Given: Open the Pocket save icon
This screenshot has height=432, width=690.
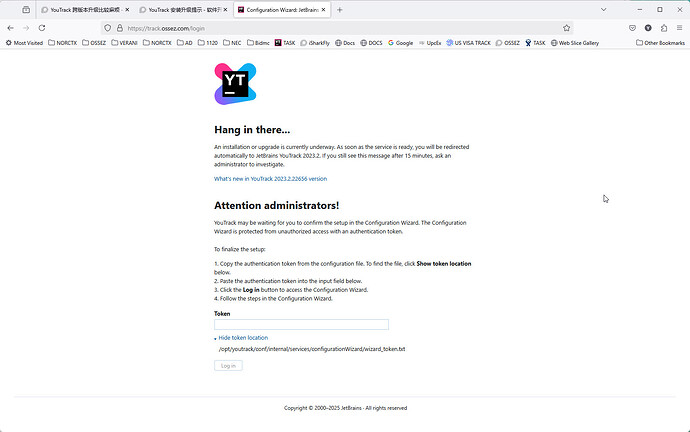Looking at the screenshot, I should click(632, 28).
